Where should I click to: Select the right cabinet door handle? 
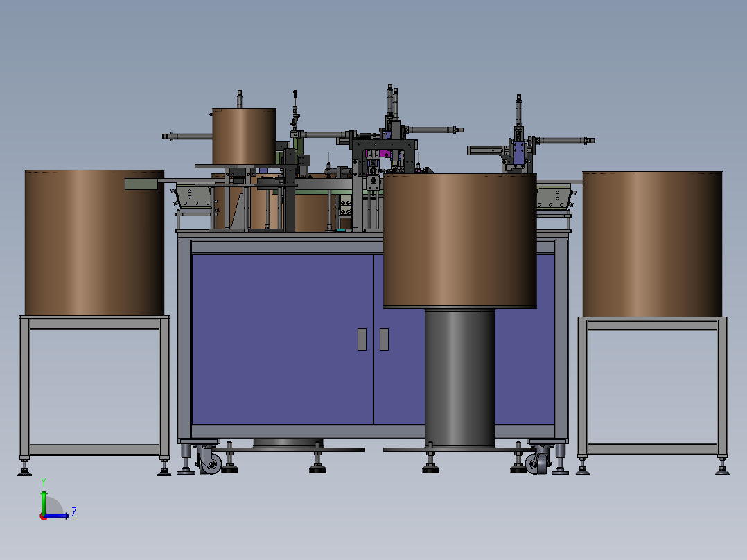384,339
